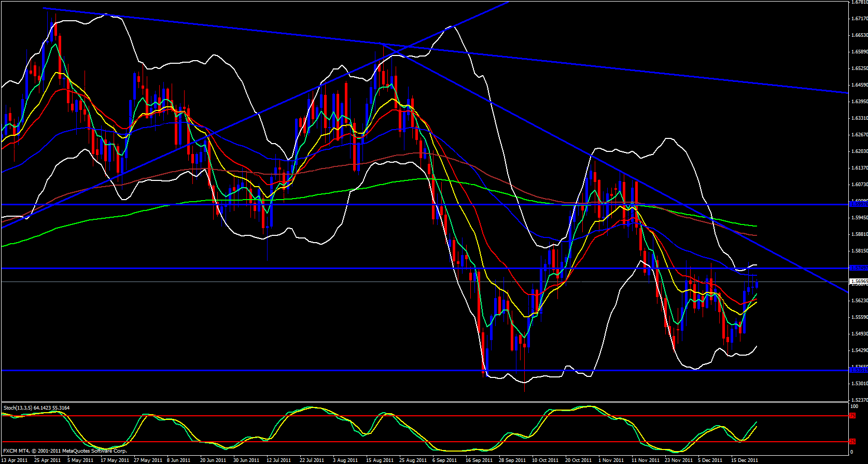Image resolution: width=868 pixels, height=464 pixels.
Task: Pick the 3 Aug 2011 date marker
Action: 345,460
